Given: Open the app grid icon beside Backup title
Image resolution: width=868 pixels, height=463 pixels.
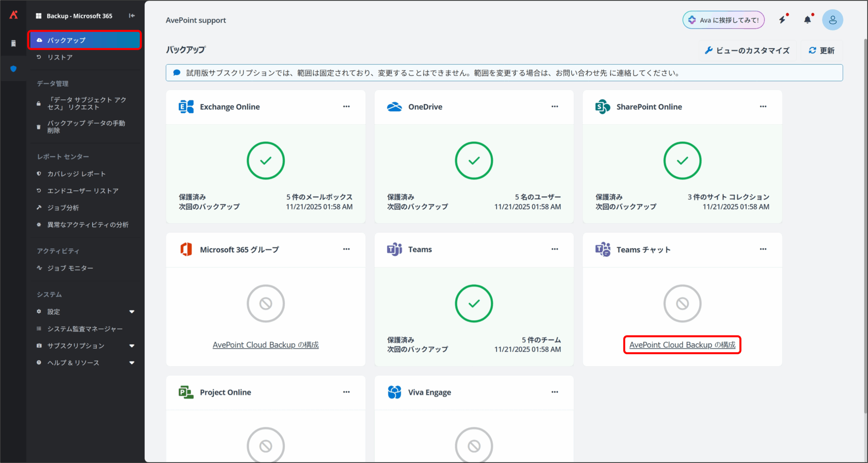Looking at the screenshot, I should pyautogui.click(x=39, y=16).
